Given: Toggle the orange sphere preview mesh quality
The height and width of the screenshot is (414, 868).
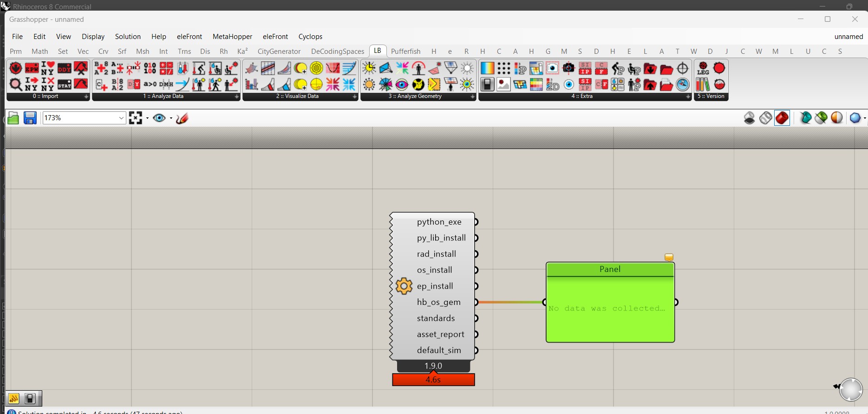Looking at the screenshot, I should click(837, 118).
